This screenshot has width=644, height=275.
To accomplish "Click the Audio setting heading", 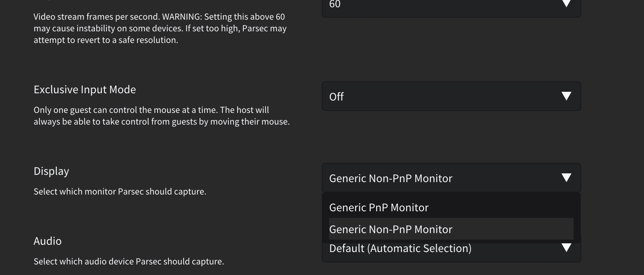I will (x=47, y=241).
